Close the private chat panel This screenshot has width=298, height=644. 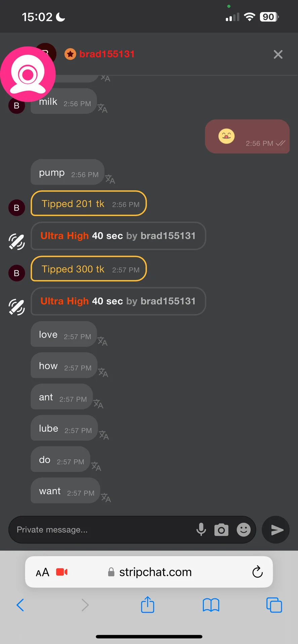(278, 54)
